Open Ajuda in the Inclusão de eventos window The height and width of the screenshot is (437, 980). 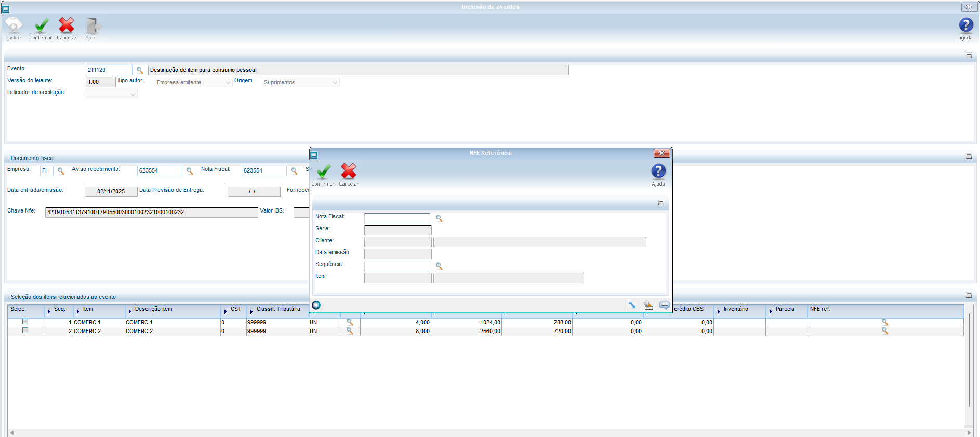point(965,29)
